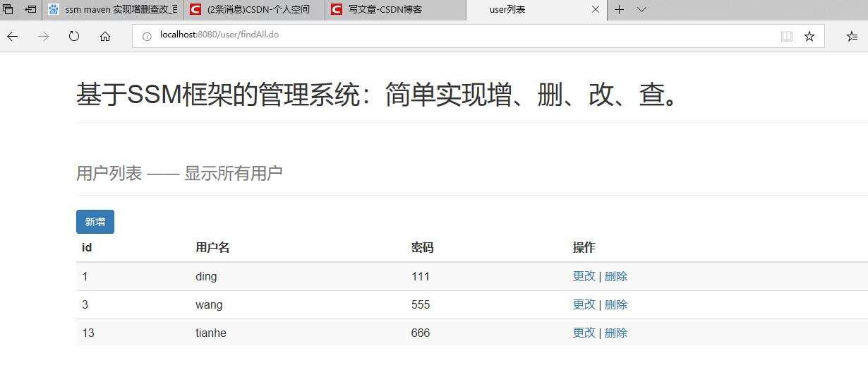Click the password cell 666

coord(421,333)
